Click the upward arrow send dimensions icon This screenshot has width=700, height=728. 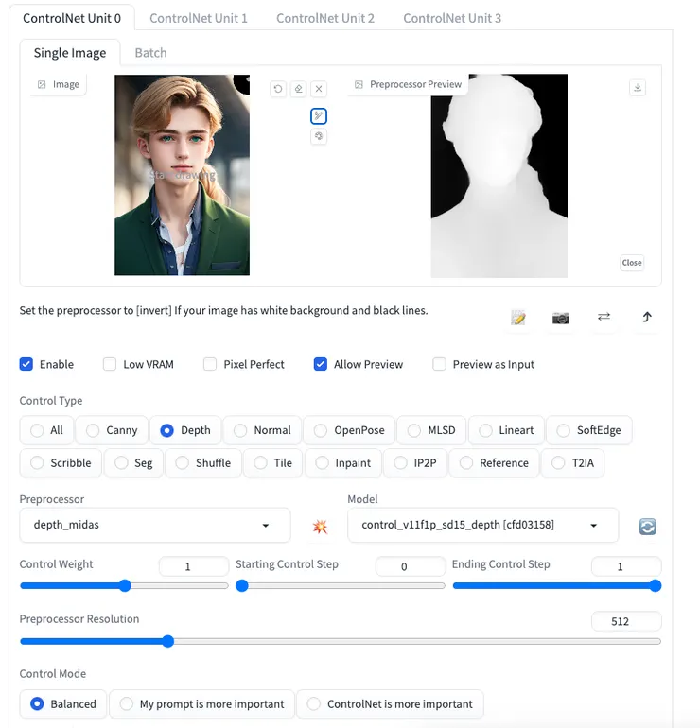(647, 317)
